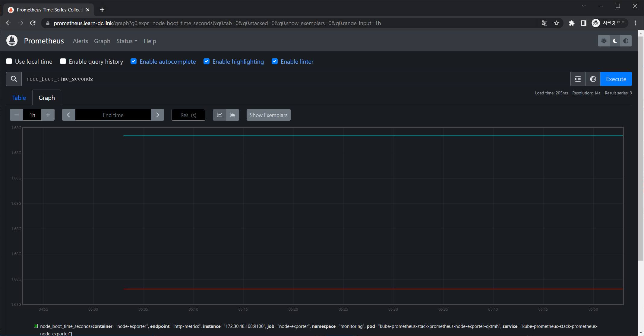Select the stacked graph display icon
This screenshot has height=336, width=644.
232,115
